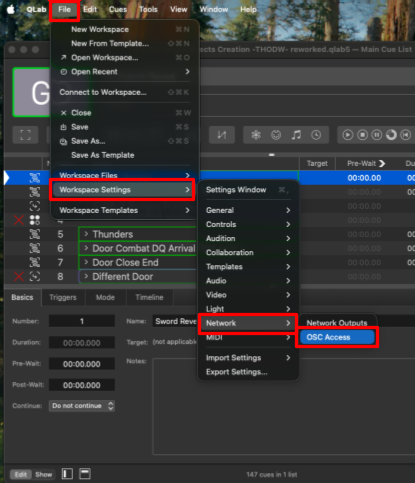Expand Audio settings submenu
The image size is (415, 483).
pyautogui.click(x=248, y=281)
